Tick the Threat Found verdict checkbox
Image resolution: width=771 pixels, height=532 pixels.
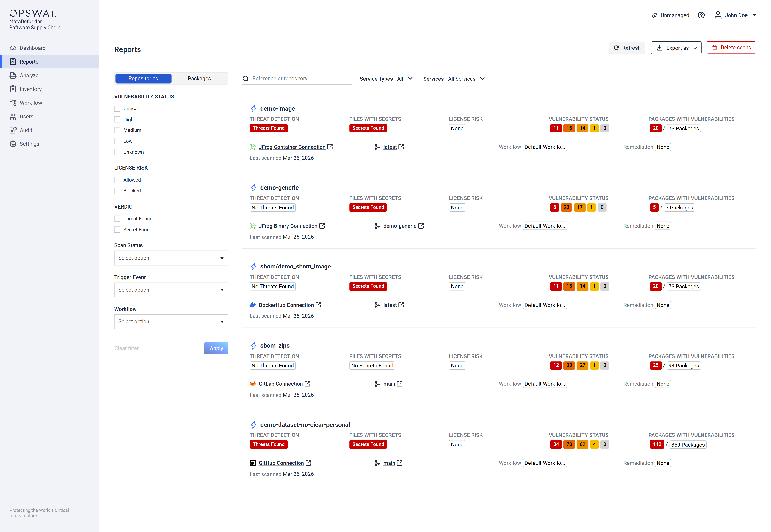tap(117, 219)
